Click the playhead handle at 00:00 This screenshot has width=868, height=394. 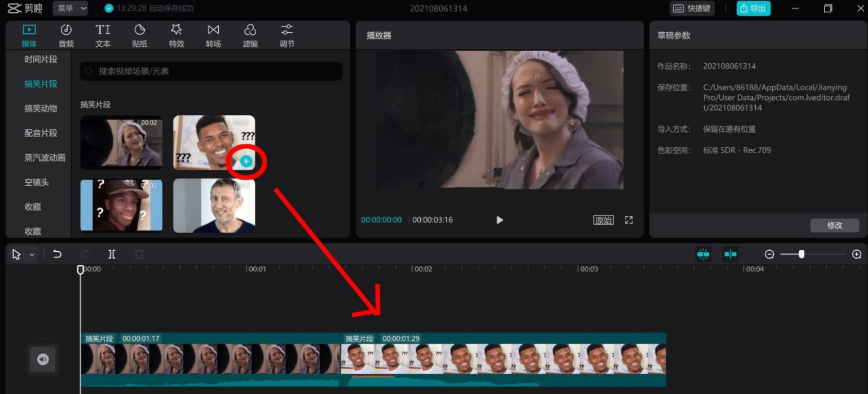(x=81, y=270)
